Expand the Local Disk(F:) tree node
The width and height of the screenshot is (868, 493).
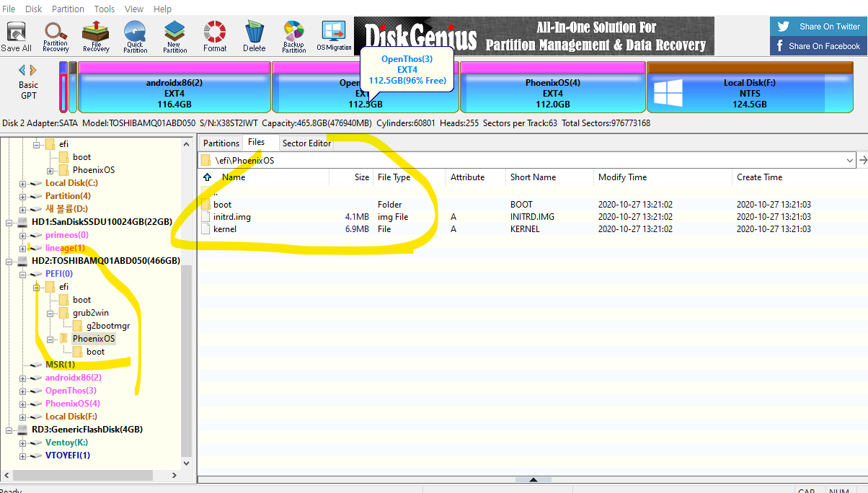(22, 417)
